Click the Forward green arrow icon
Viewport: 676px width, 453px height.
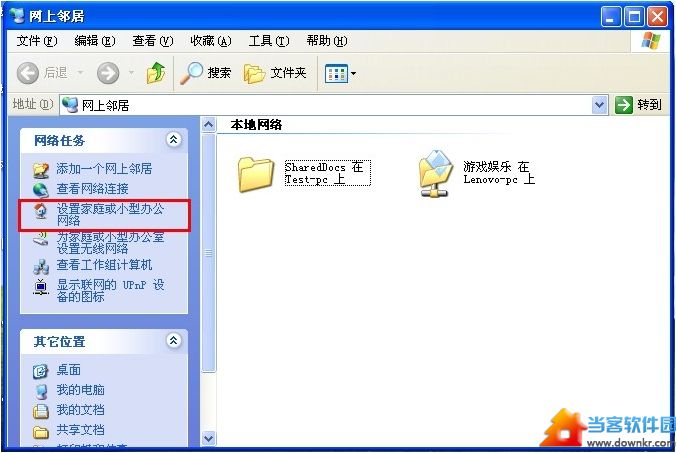[x=108, y=73]
